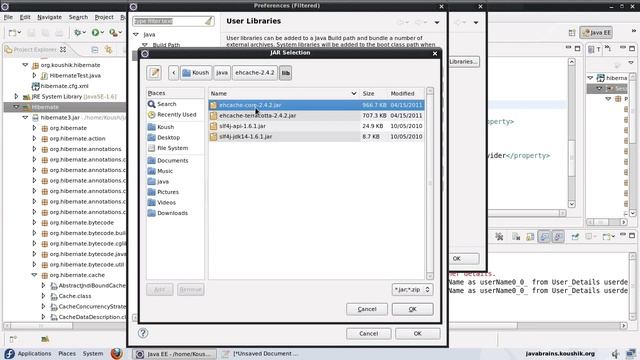Sort files by Modified column
The height and width of the screenshot is (360, 640).
pos(406,93)
